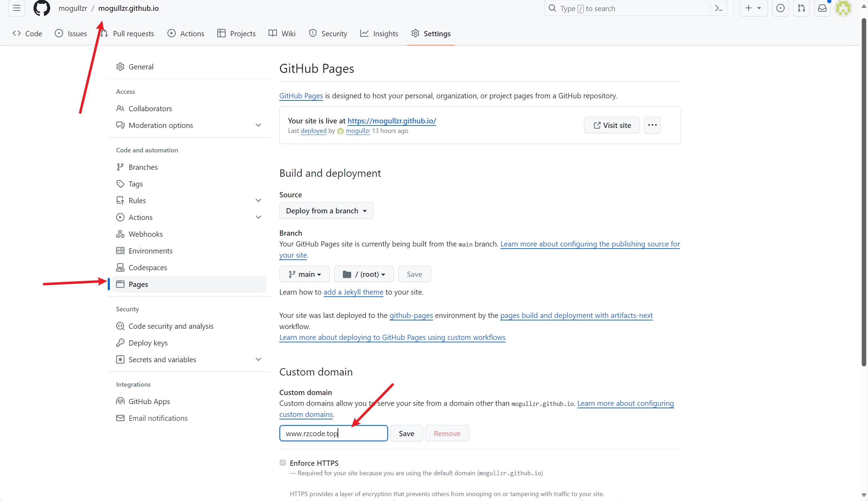Expand the Actions sidebar section
This screenshot has width=868, height=501.
click(x=258, y=217)
